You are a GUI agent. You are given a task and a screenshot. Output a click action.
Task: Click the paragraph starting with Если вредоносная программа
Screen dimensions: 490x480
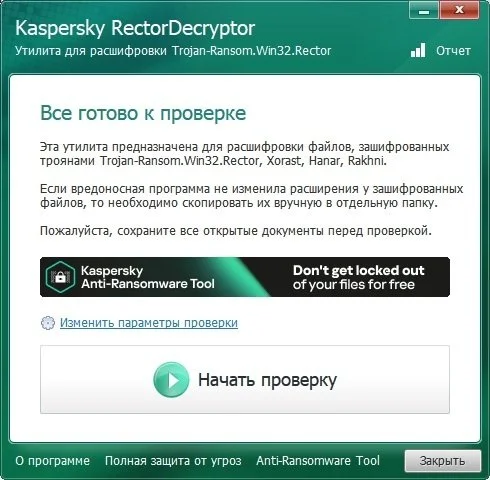click(x=252, y=196)
